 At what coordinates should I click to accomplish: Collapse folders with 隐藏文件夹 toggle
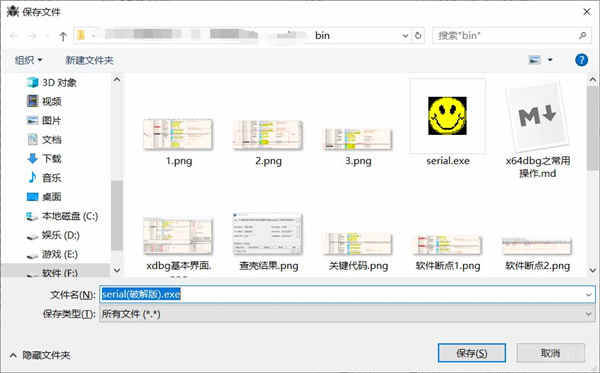coord(40,355)
